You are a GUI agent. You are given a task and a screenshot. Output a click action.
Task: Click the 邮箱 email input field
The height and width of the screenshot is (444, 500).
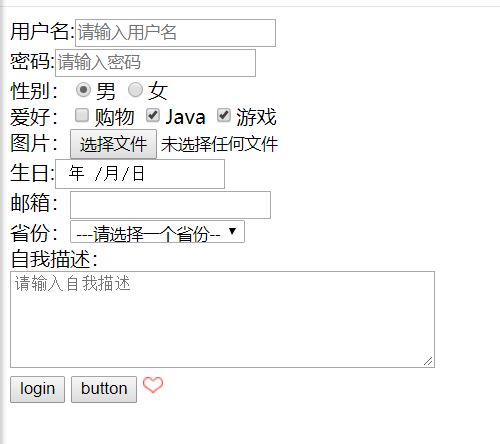pyautogui.click(x=170, y=205)
